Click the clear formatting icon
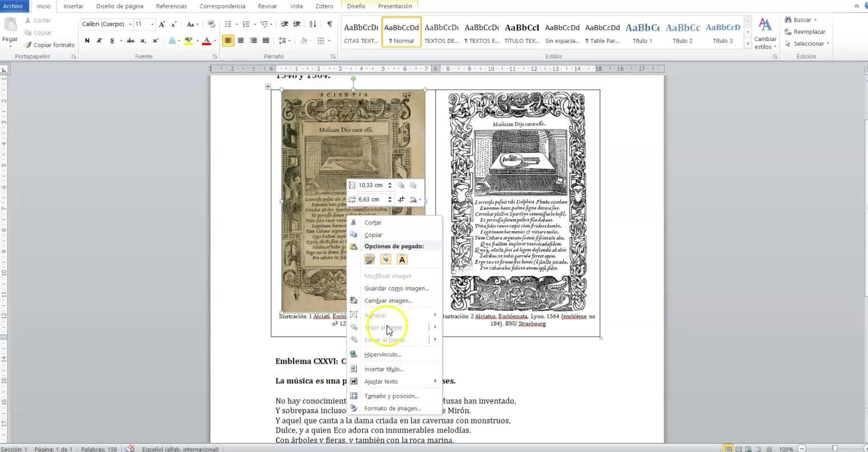868x452 pixels. click(211, 24)
